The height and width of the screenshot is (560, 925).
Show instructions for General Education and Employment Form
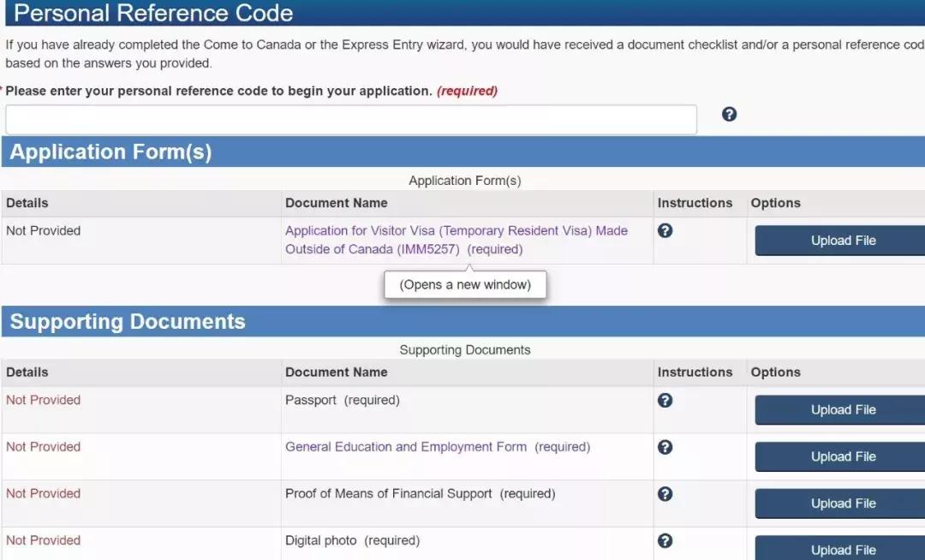tap(665, 447)
